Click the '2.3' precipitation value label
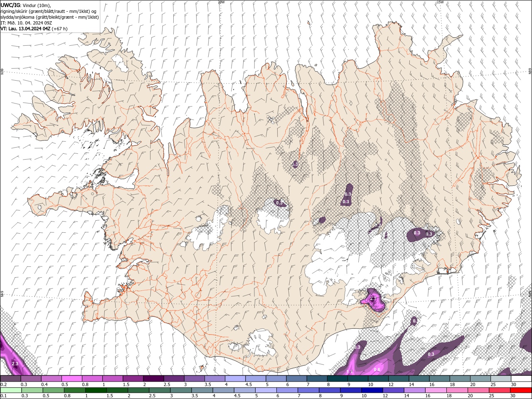This screenshot has height=399, width=532. (15, 364)
